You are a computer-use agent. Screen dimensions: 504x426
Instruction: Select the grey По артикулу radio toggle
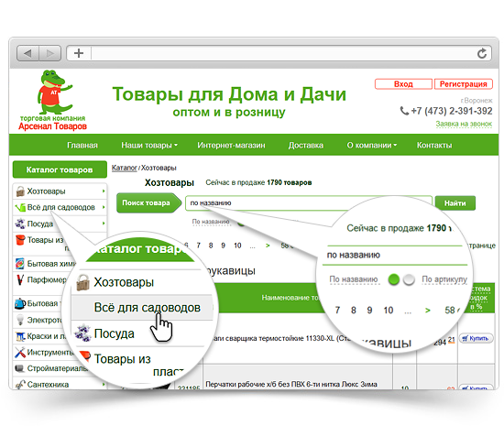click(409, 279)
